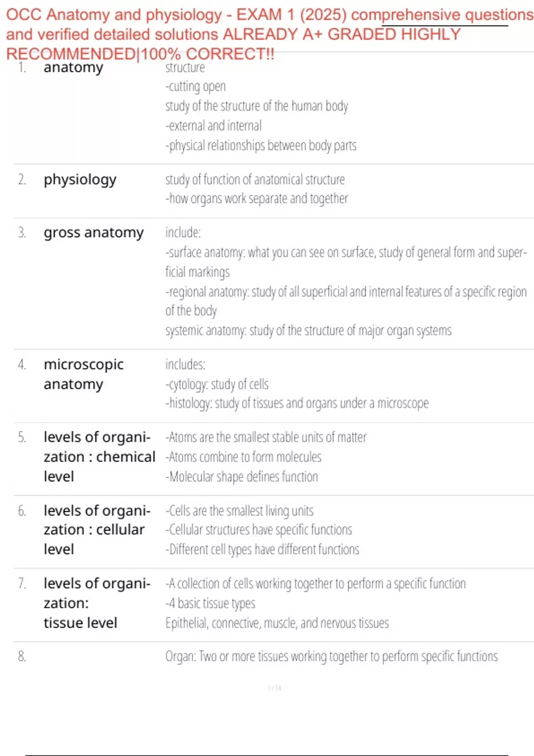Click the term "physiology"
Image resolution: width=534 pixels, height=756 pixels.
tap(80, 180)
